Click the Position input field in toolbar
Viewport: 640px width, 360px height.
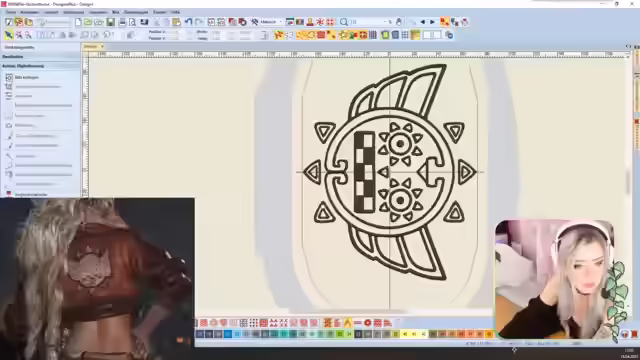coord(171,32)
